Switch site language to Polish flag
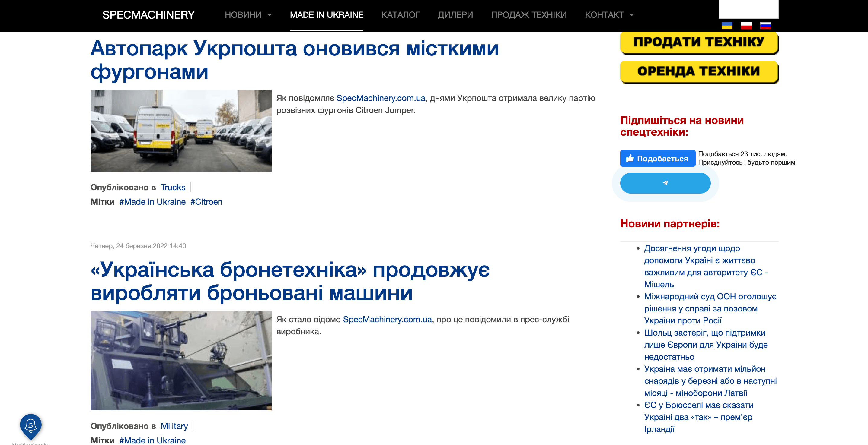Viewport: 868px width, 445px height. pyautogui.click(x=746, y=26)
